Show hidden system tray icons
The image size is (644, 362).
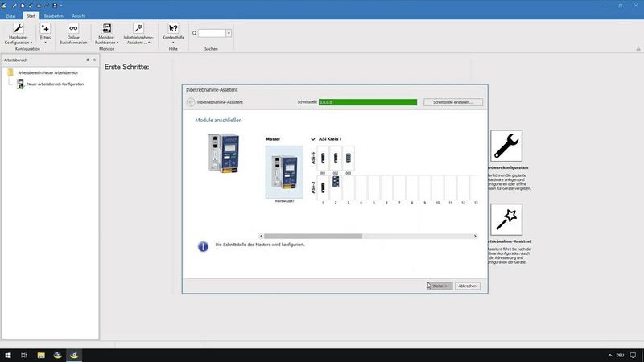pyautogui.click(x=610, y=355)
